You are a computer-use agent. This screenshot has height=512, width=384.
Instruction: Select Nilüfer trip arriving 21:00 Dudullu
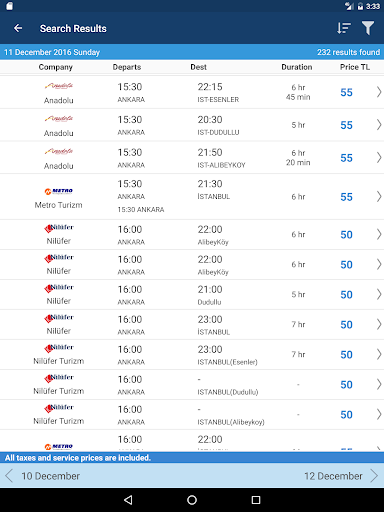(192, 295)
